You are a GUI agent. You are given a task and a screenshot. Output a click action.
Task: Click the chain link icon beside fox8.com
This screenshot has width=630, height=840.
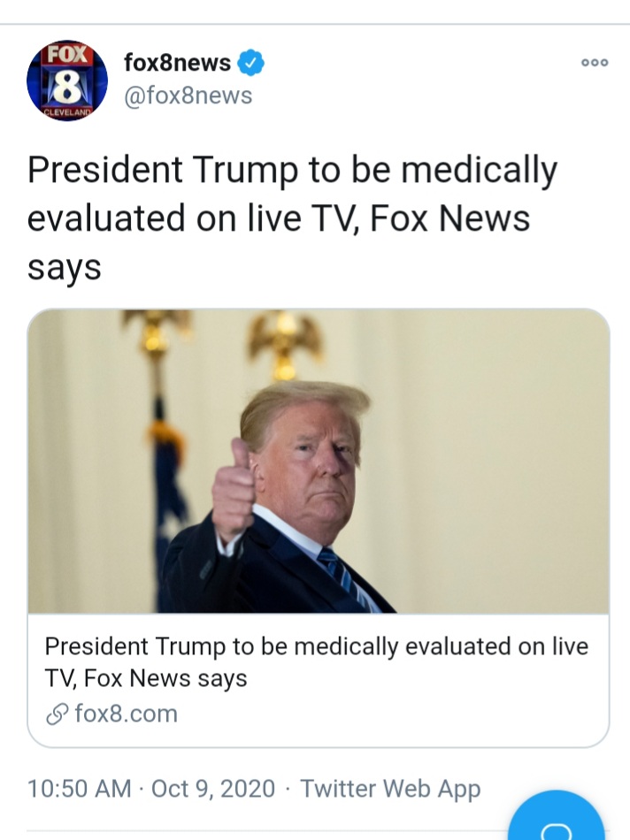click(58, 714)
